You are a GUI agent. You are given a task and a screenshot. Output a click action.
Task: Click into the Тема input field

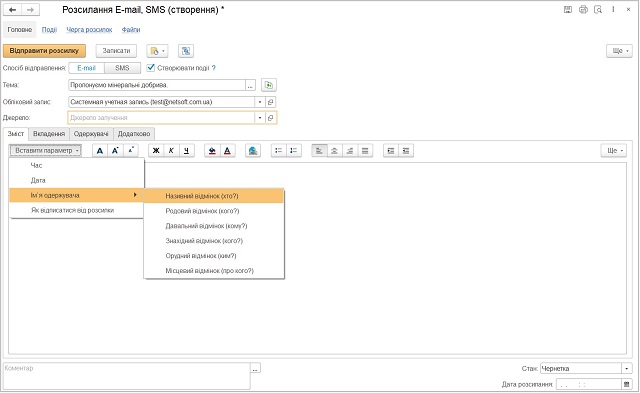157,85
